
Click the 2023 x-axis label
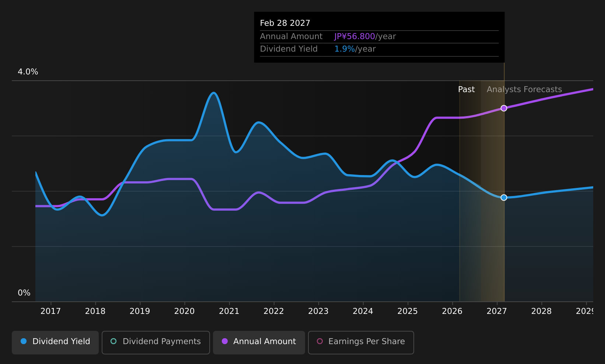pos(318,311)
